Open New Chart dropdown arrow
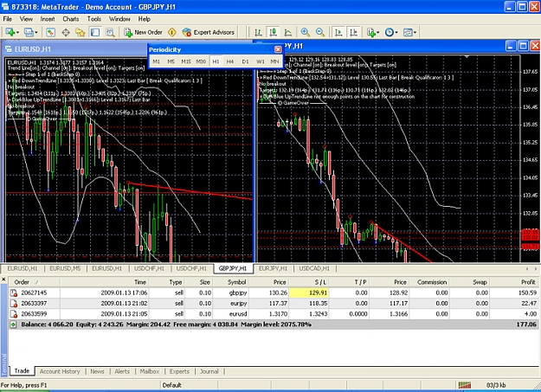 point(17,33)
